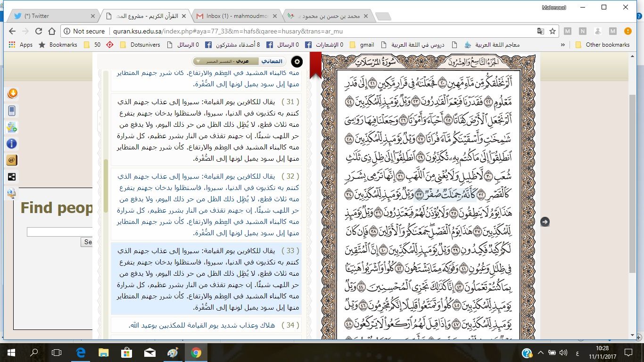Open the Chrome menu with the orange alert icon

point(627,31)
